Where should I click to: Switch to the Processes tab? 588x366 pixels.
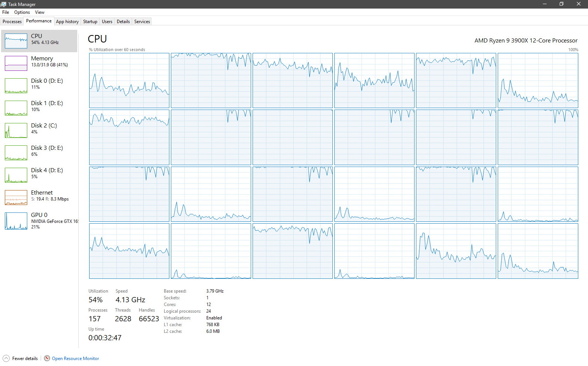coord(12,22)
